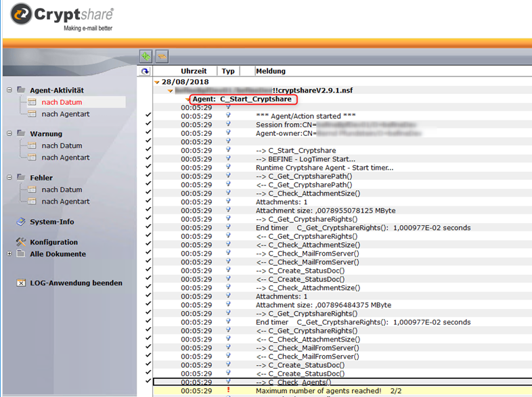Screen dimensions: 532x397
Task: Toggle the checkmark beside the BEFINE - LogTimer Start row
Action: tap(148, 159)
